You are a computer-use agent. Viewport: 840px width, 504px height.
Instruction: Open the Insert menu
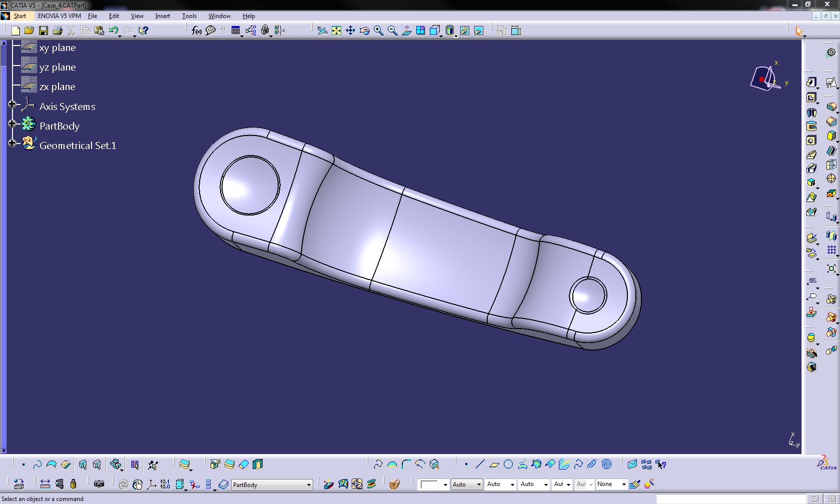pos(163,16)
